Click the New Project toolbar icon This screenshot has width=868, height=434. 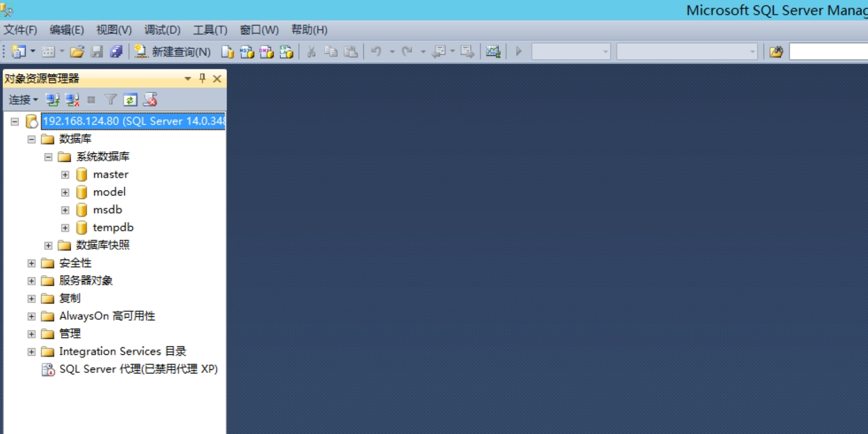pos(19,51)
